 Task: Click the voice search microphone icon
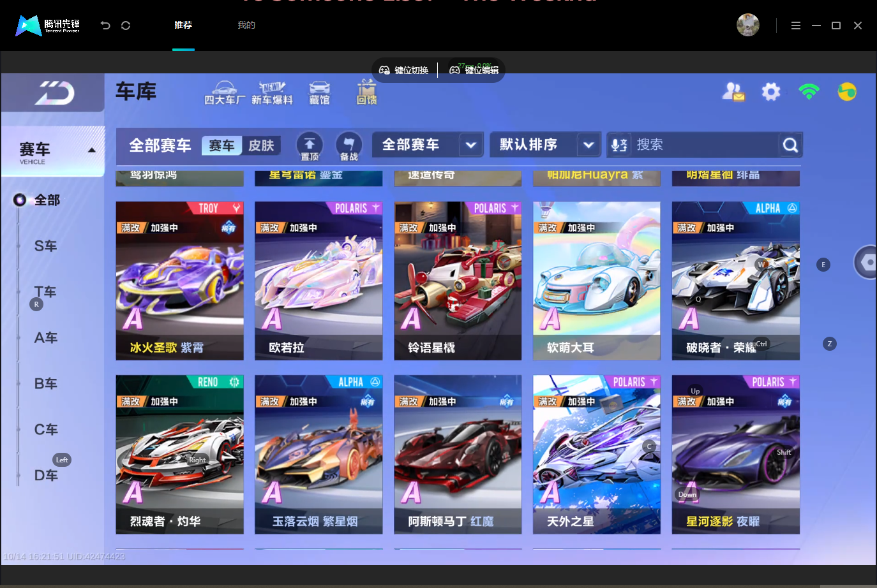[x=619, y=145]
